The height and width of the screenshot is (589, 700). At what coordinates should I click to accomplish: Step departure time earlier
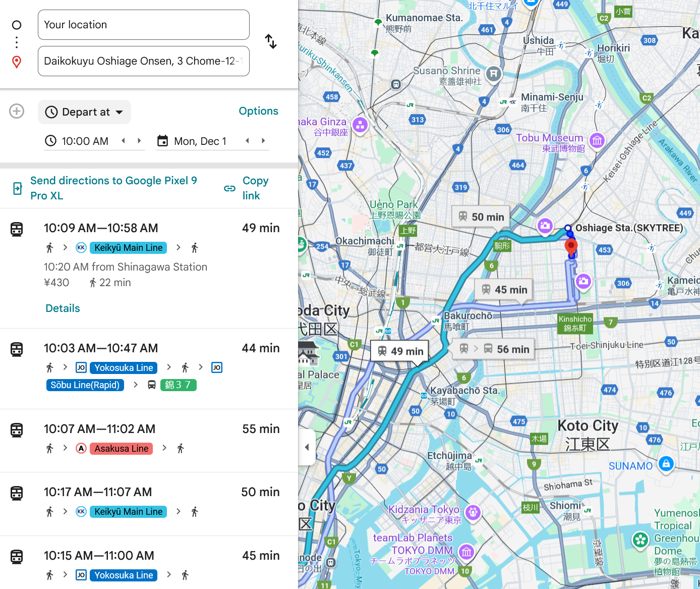(124, 141)
